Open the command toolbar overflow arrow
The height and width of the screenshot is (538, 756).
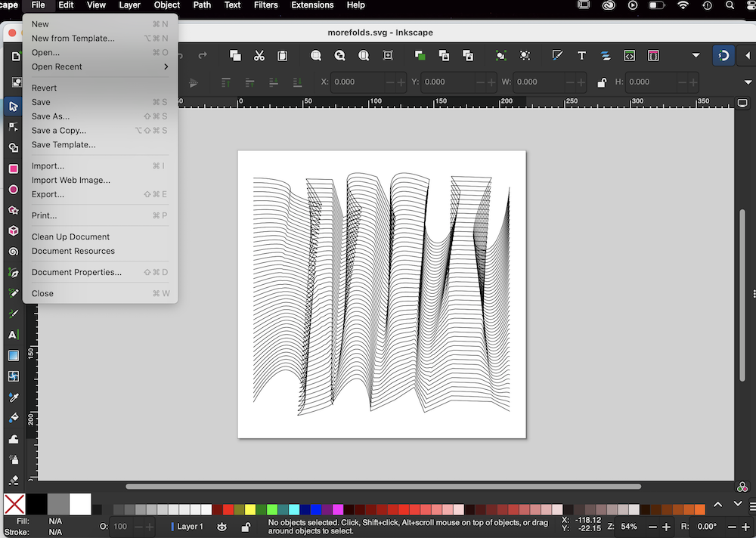(x=696, y=56)
